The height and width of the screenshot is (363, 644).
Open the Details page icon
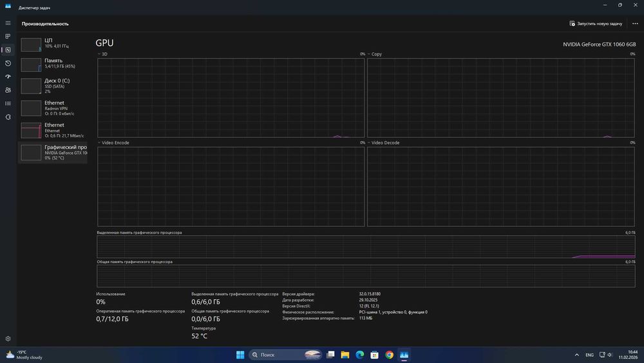8,104
